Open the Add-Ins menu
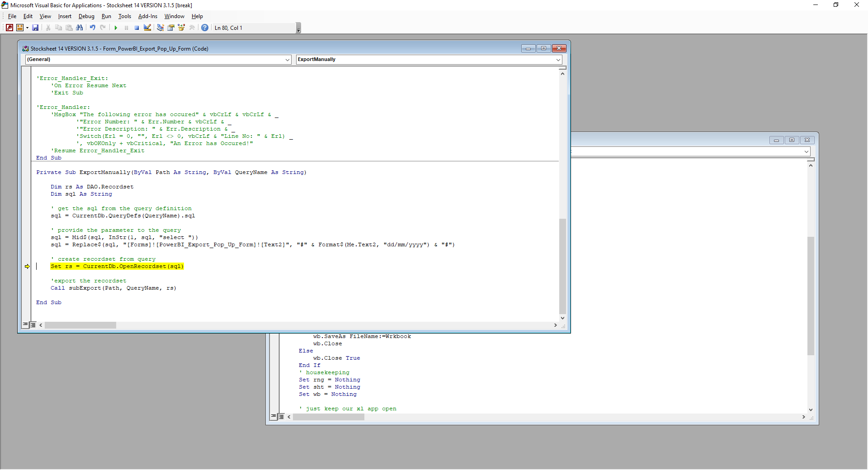The height and width of the screenshot is (470, 868). pyautogui.click(x=148, y=16)
